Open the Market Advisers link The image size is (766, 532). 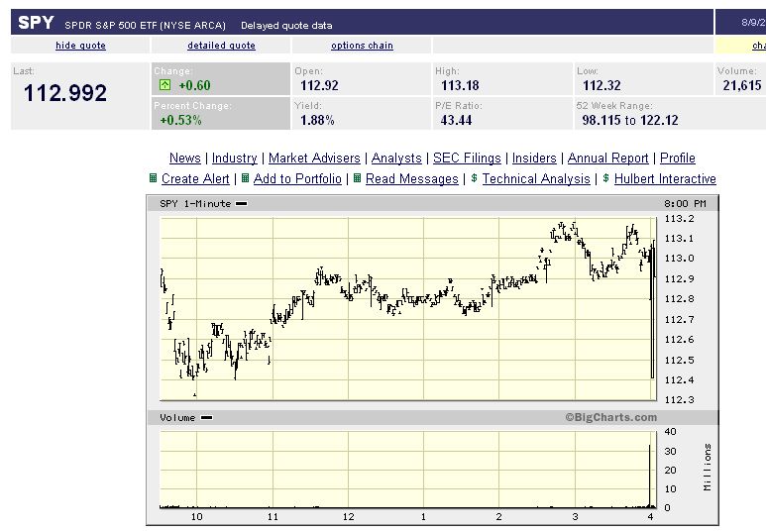pos(314,159)
